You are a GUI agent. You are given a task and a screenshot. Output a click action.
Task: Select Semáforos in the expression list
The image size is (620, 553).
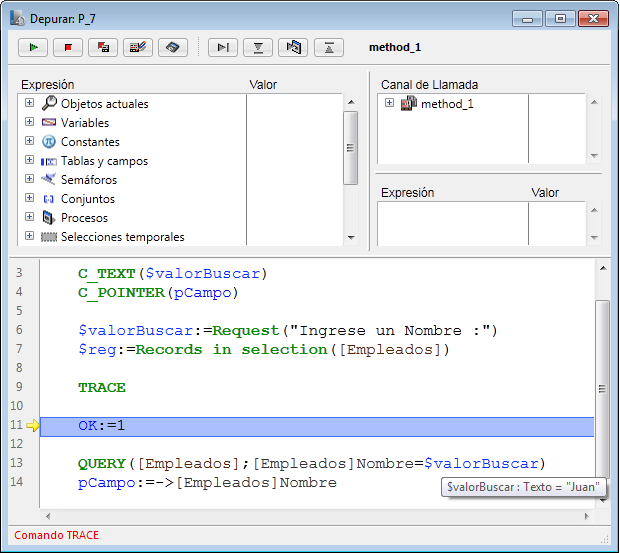(88, 180)
